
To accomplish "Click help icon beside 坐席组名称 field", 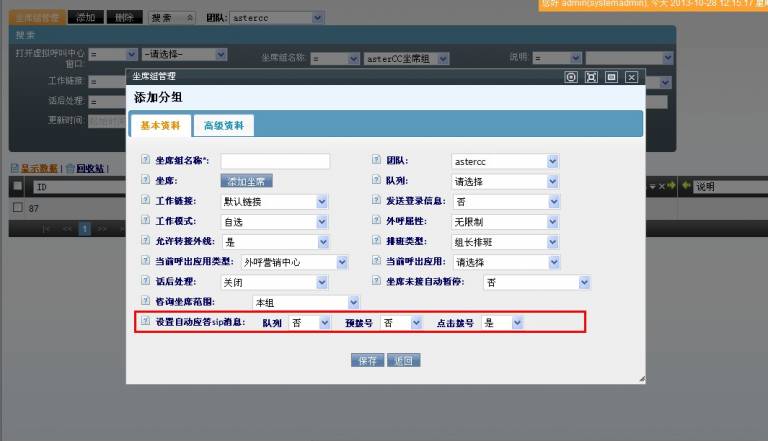I will [145, 159].
